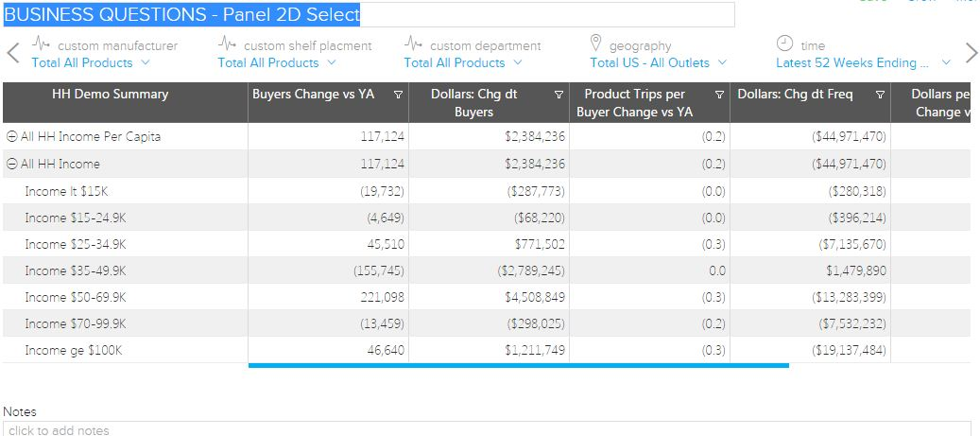Collapse the All HH Income row
The height and width of the screenshot is (436, 980).
(x=11, y=164)
